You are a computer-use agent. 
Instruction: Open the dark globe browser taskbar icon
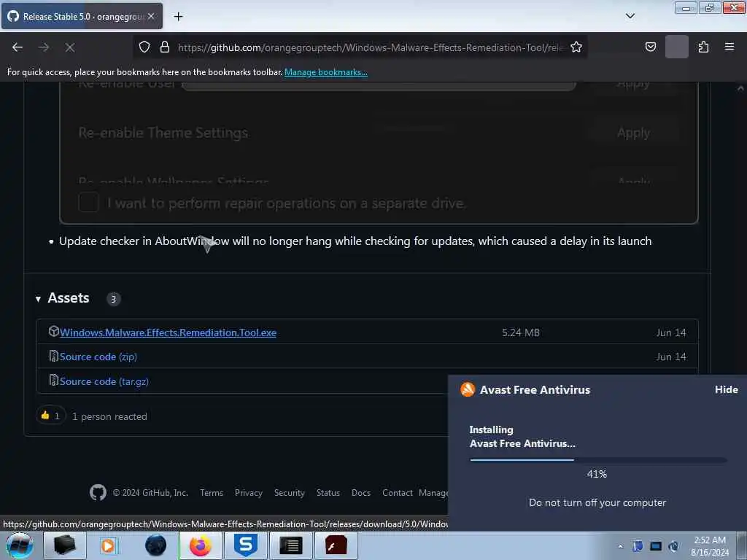(x=155, y=545)
